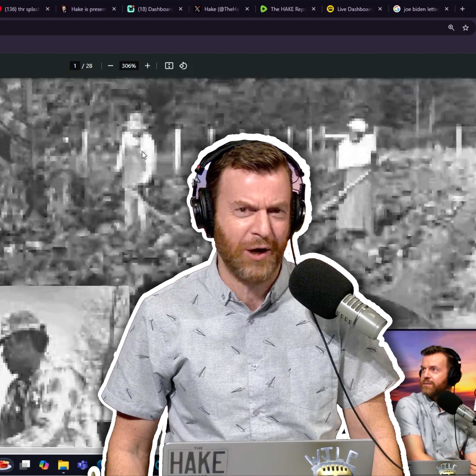Click the 306% zoom level field
This screenshot has height=476, width=476.
coord(129,66)
